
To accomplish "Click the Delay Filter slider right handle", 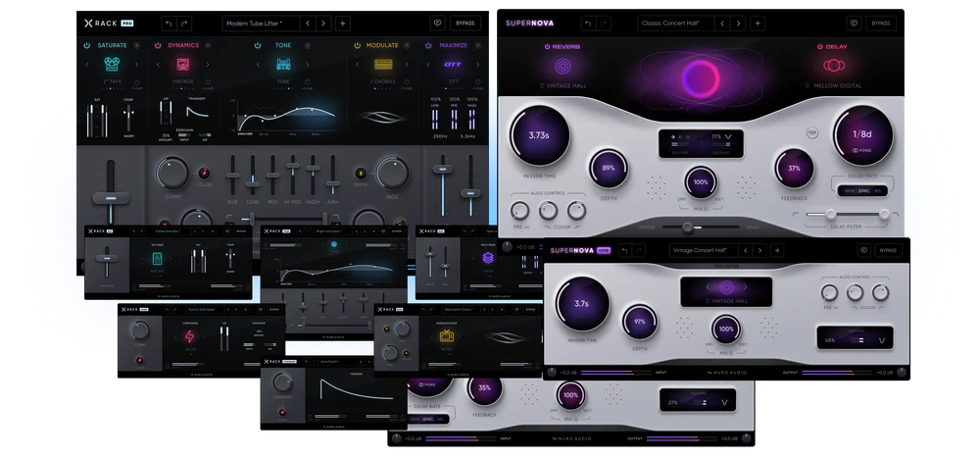I will tap(884, 215).
